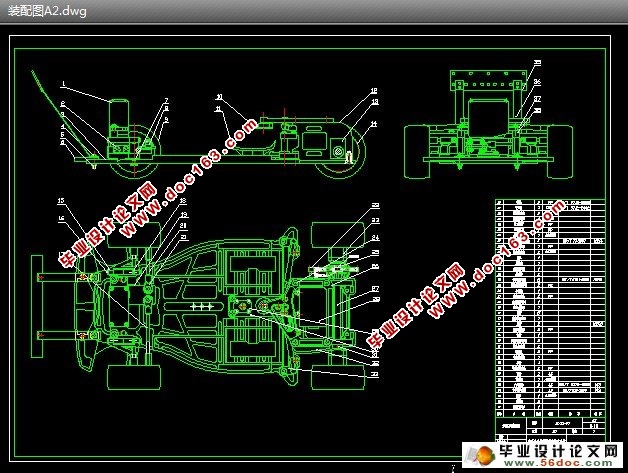Select the top plan chassis view

198,304
